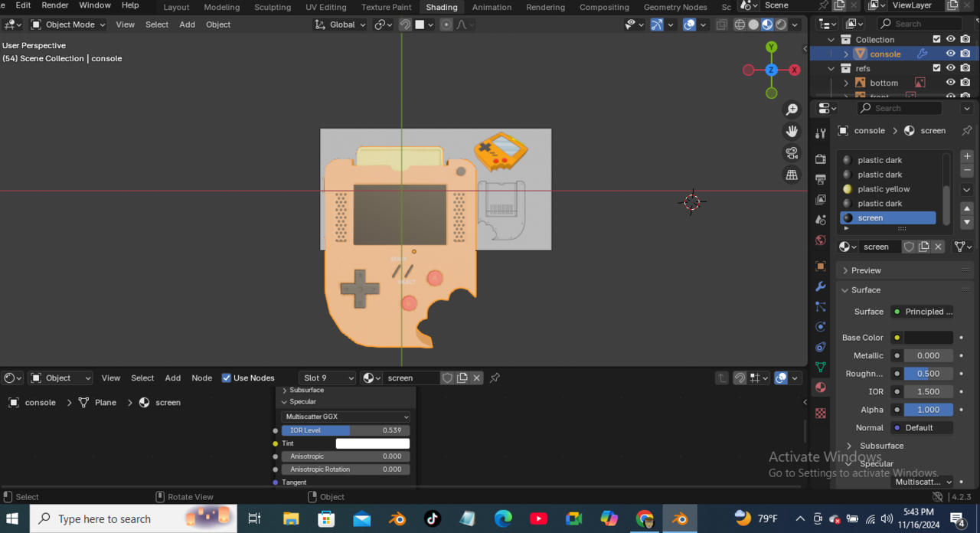Open the Render menu
The height and width of the screenshot is (533, 980).
click(x=55, y=5)
